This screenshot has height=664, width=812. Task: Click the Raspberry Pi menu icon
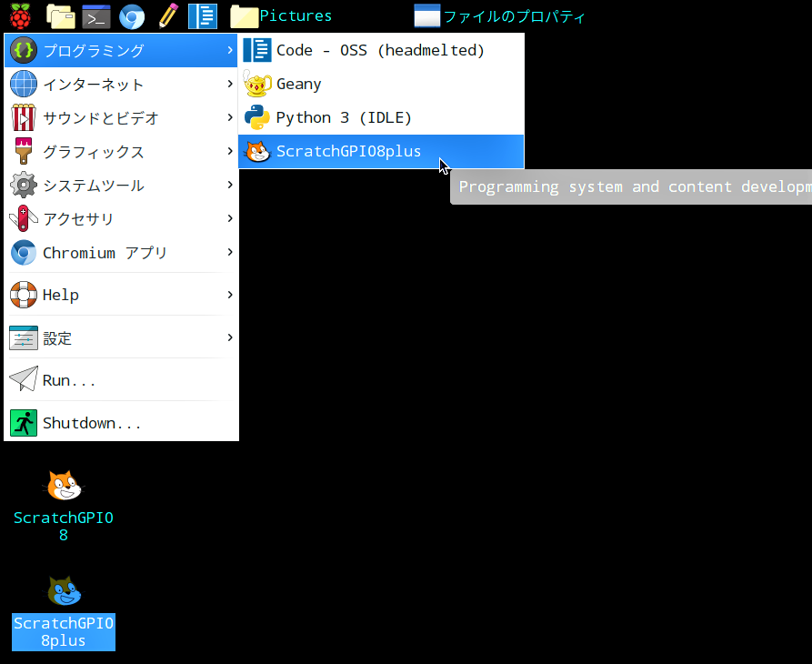click(x=20, y=15)
